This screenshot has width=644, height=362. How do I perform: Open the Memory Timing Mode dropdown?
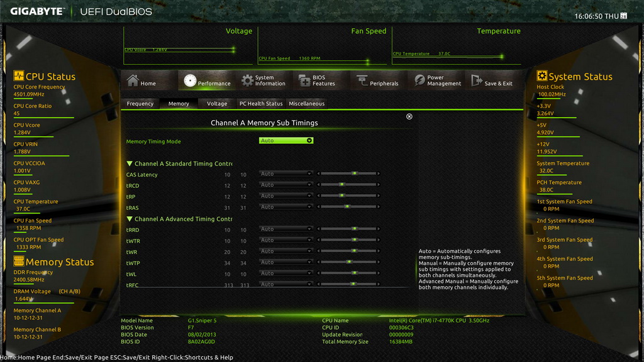[x=286, y=141]
